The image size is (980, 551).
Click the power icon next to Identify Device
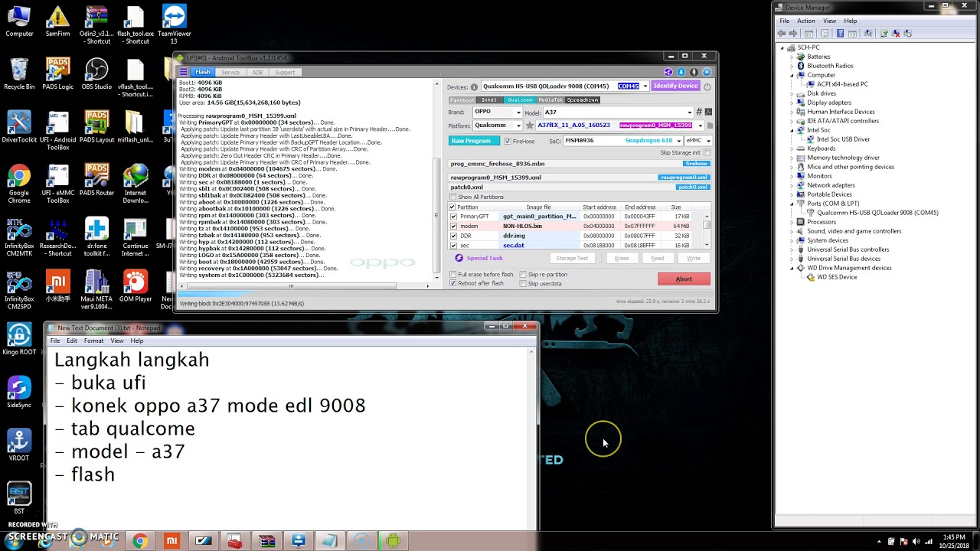tap(707, 86)
